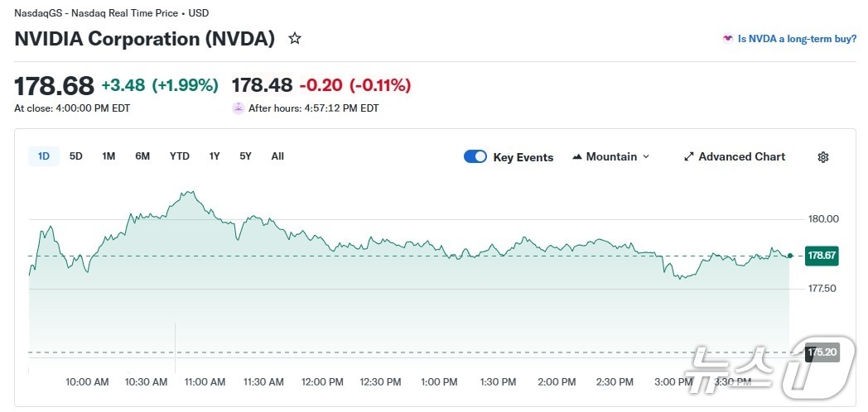This screenshot has height=412, width=868.
Task: Click the 175.20 previous close label
Action: tap(822, 352)
